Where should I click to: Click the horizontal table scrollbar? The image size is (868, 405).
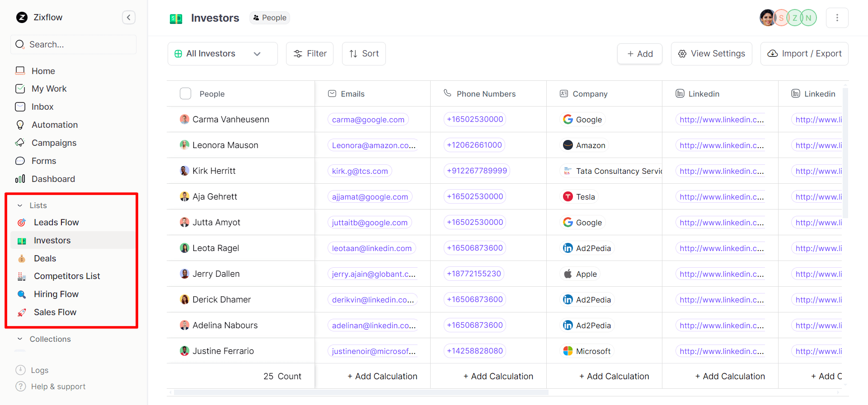point(361,392)
